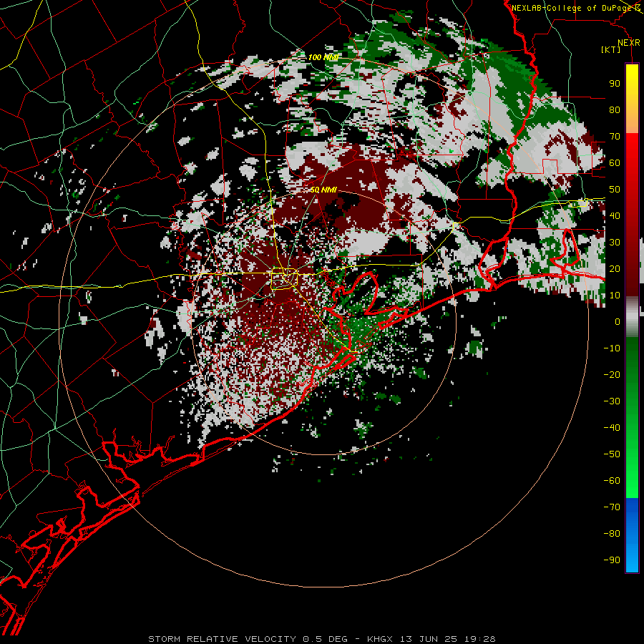The image size is (644, 644).
Task: Click the -20 value on the velocity scale
Action: coord(612,375)
